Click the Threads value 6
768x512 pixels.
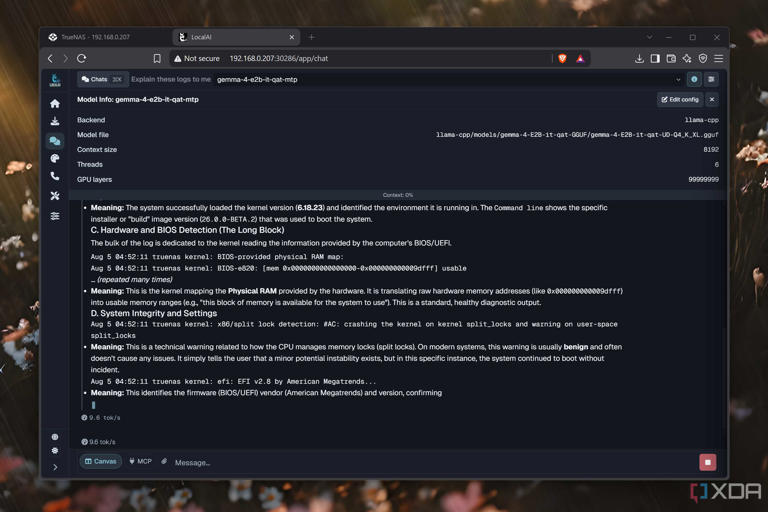click(x=717, y=165)
